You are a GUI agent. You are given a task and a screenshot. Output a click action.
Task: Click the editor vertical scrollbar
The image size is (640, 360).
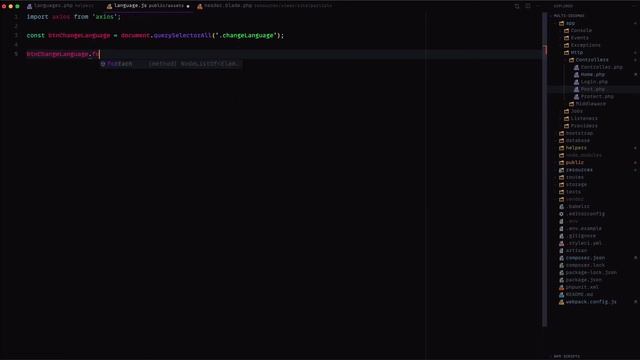click(x=544, y=169)
